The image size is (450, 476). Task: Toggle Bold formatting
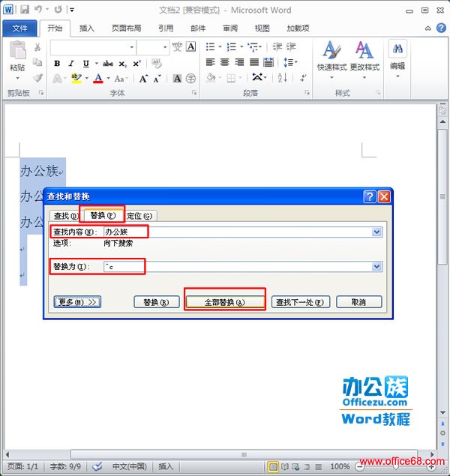point(57,64)
